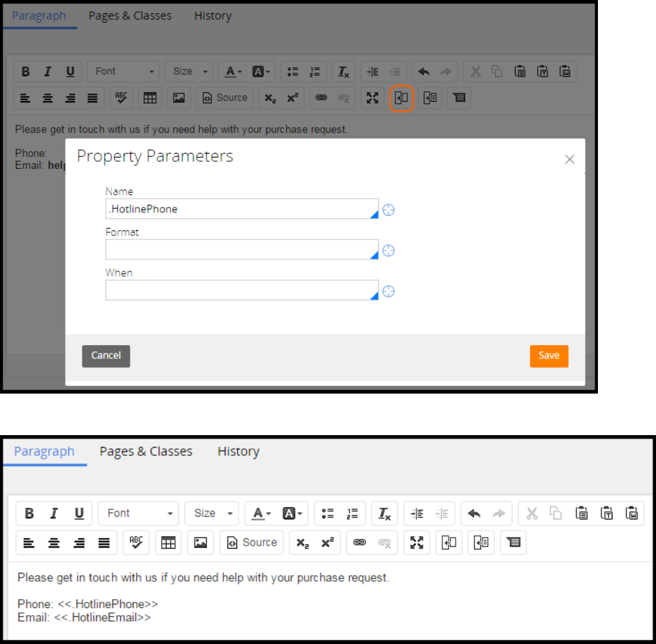Click the <<.HotlineEmail>> text in bottom editor
Image resolution: width=656 pixels, height=644 pixels.
pos(102,617)
